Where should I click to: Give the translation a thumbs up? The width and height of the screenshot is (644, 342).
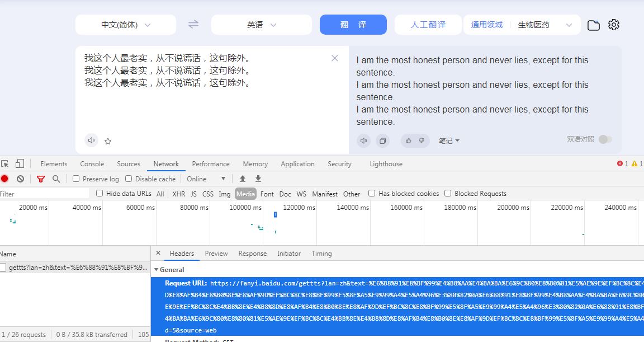[x=409, y=140]
